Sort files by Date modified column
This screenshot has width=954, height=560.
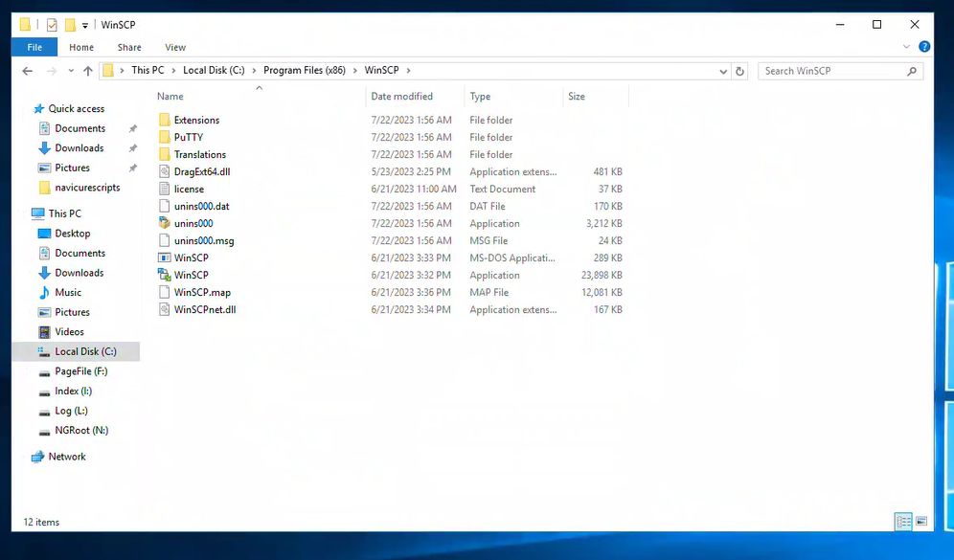tap(401, 97)
